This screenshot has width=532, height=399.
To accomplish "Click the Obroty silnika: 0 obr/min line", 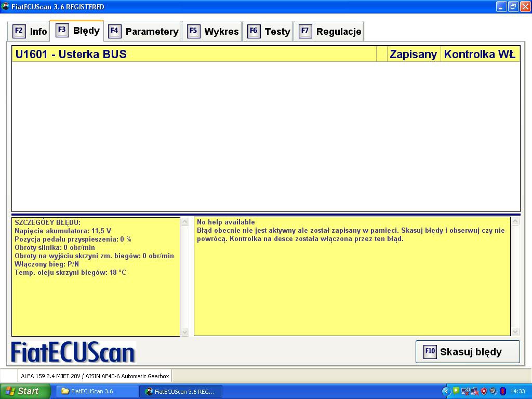I will [x=55, y=248].
